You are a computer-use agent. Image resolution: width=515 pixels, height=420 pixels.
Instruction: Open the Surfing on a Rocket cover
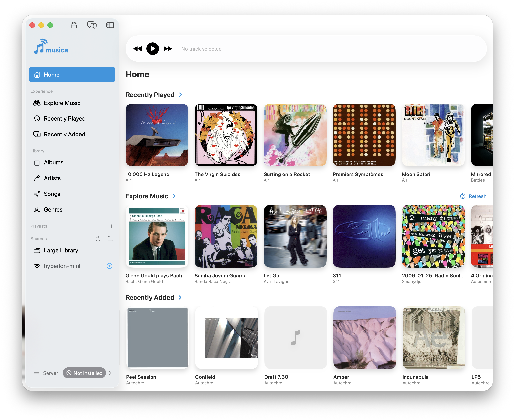295,135
